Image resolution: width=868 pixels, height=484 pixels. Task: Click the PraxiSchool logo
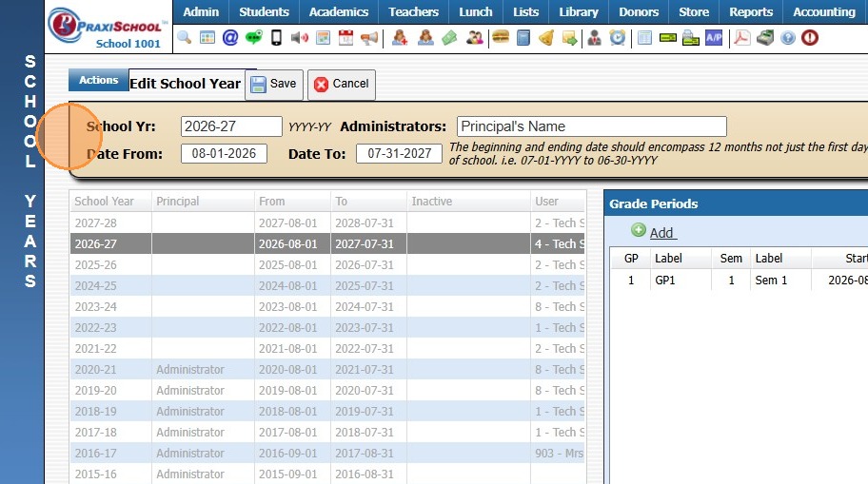coord(108,27)
